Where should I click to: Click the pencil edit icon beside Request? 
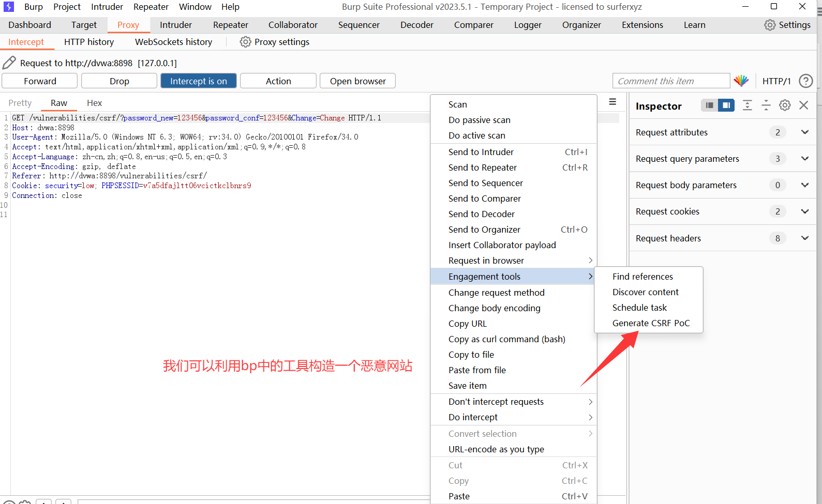(x=9, y=63)
